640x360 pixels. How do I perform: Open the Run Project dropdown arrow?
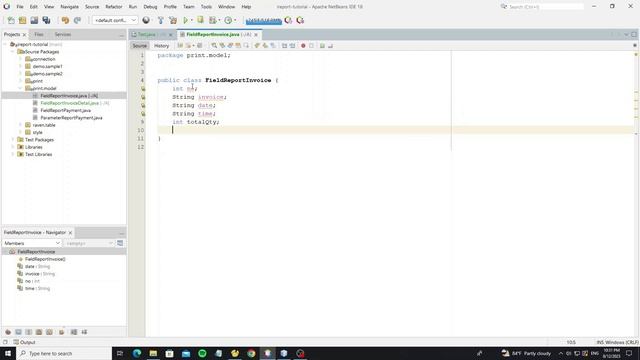192,20
